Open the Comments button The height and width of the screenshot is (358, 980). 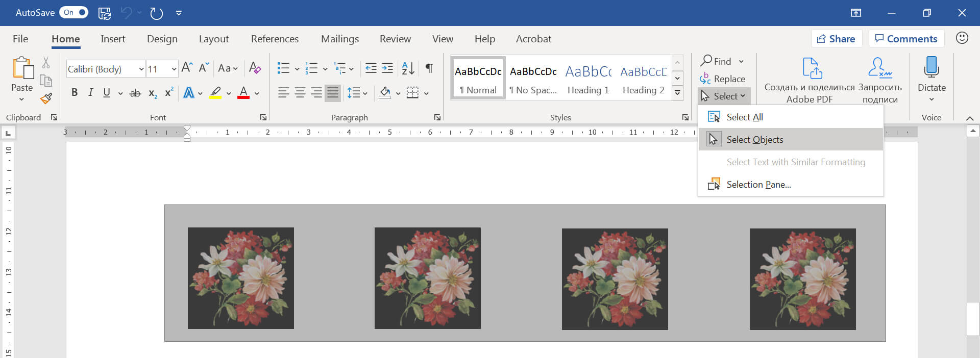tap(906, 39)
